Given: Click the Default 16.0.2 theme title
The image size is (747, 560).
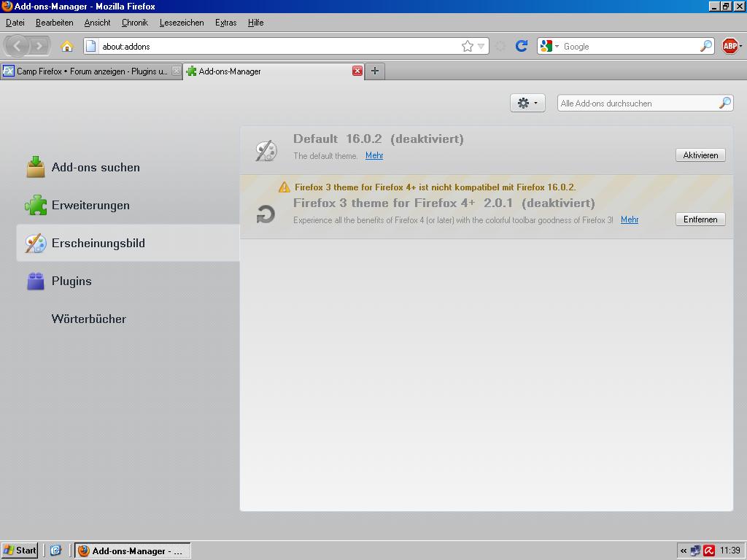Looking at the screenshot, I should pyautogui.click(x=379, y=139).
